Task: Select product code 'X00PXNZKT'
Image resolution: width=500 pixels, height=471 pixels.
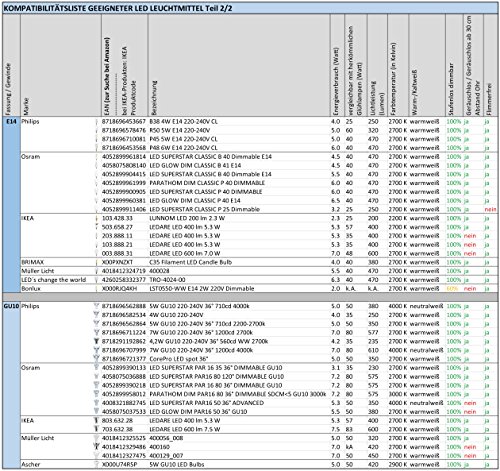Action: (117, 262)
